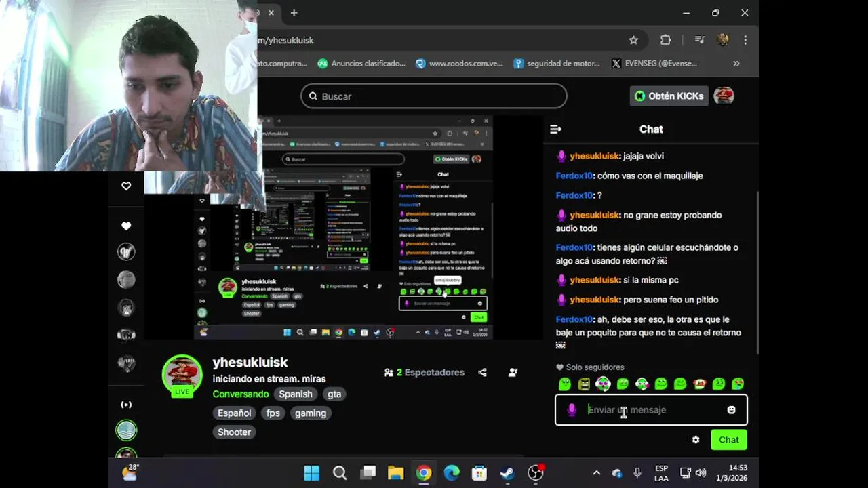The image size is (868, 488).
Task: Click the Obtén KICKs button
Action: [x=669, y=96]
